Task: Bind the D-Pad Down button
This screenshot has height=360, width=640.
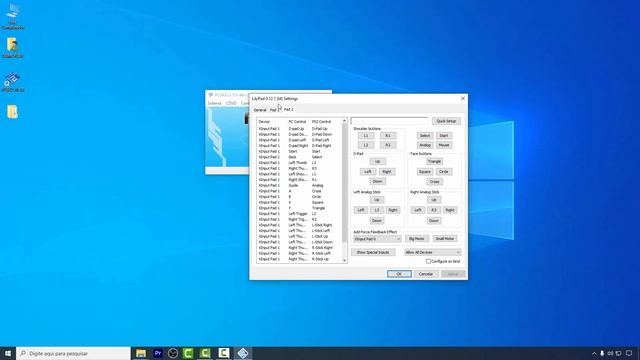Action: (x=377, y=181)
